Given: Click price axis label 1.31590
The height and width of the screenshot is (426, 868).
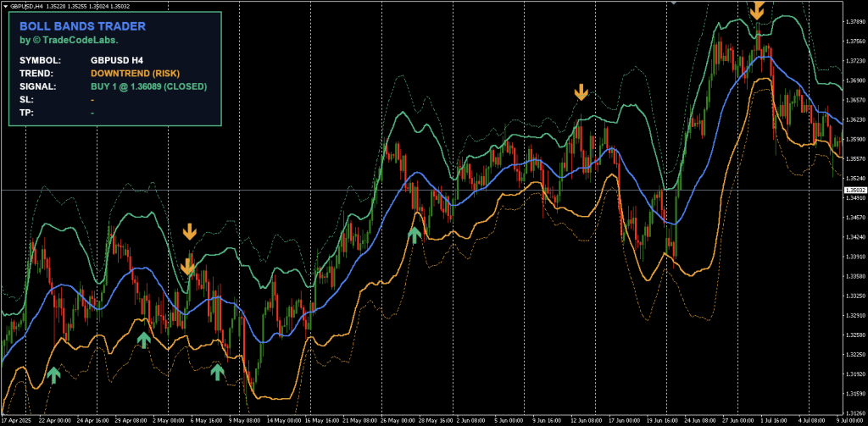Looking at the screenshot, I should click(855, 394).
